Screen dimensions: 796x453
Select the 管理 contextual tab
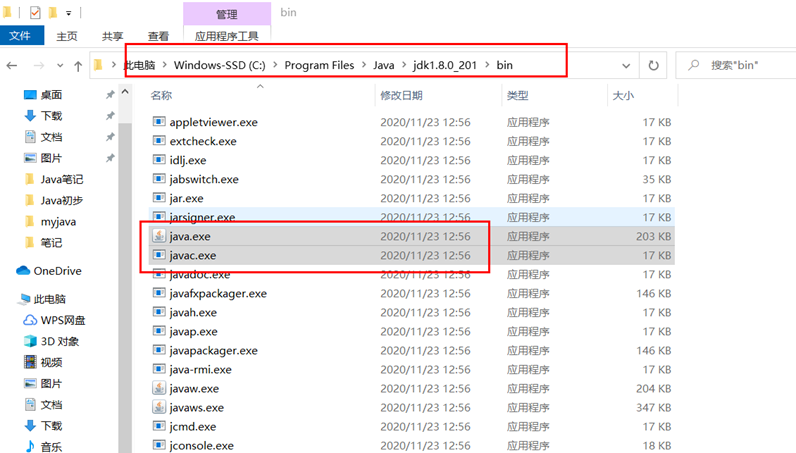[226, 14]
